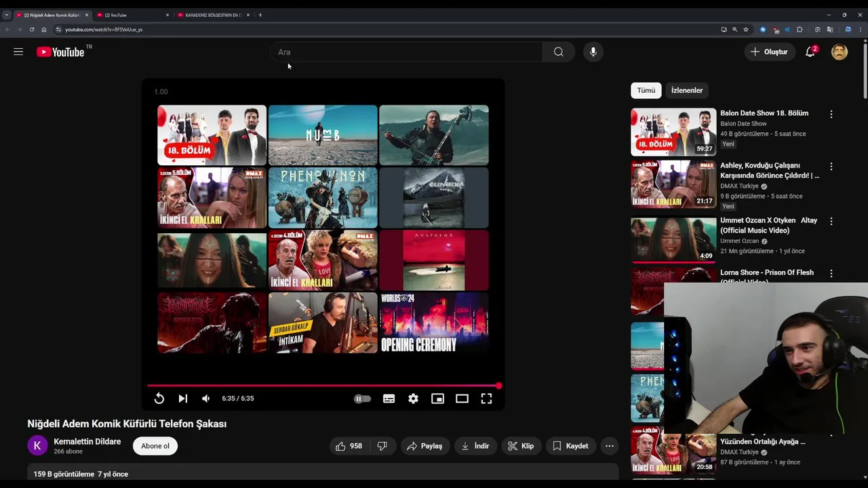Open options for Ashley Kovduğu Çalışanı video
The width and height of the screenshot is (868, 488).
click(831, 166)
